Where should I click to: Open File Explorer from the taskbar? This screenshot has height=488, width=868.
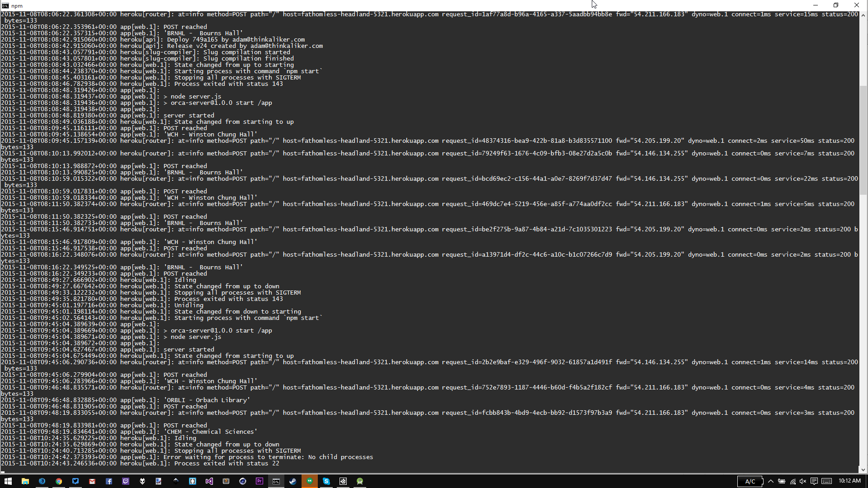tap(25, 481)
